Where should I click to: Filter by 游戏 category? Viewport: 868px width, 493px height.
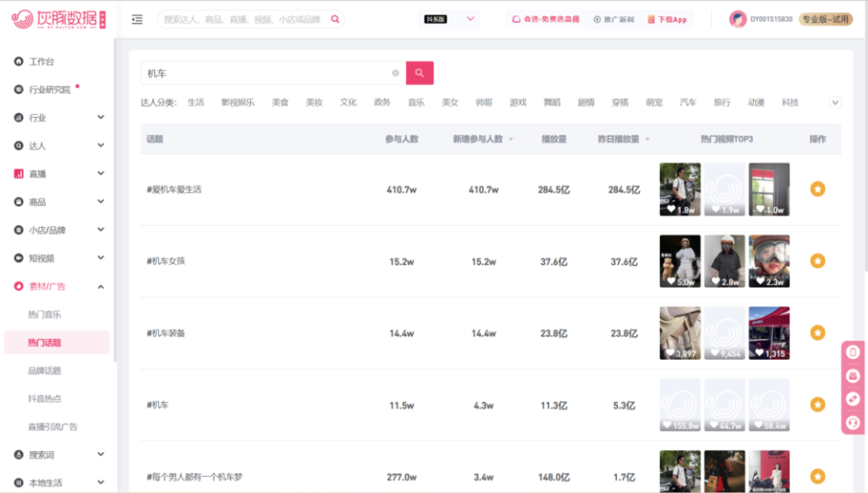pyautogui.click(x=518, y=102)
